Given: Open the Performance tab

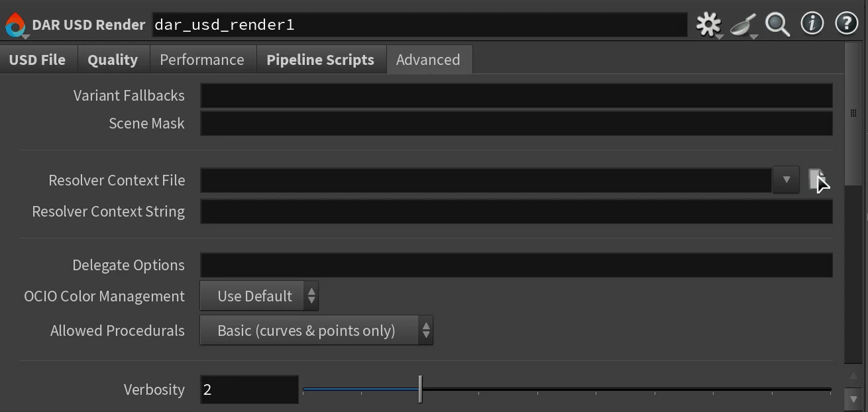Looking at the screenshot, I should point(202,60).
